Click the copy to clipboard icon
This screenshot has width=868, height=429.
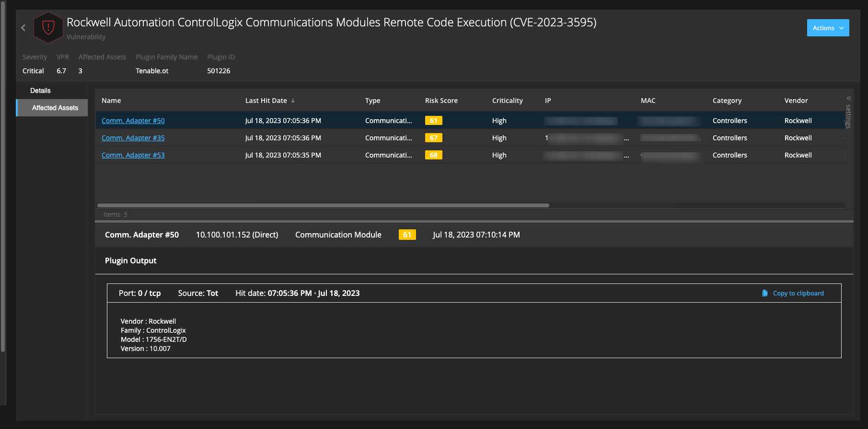(764, 293)
